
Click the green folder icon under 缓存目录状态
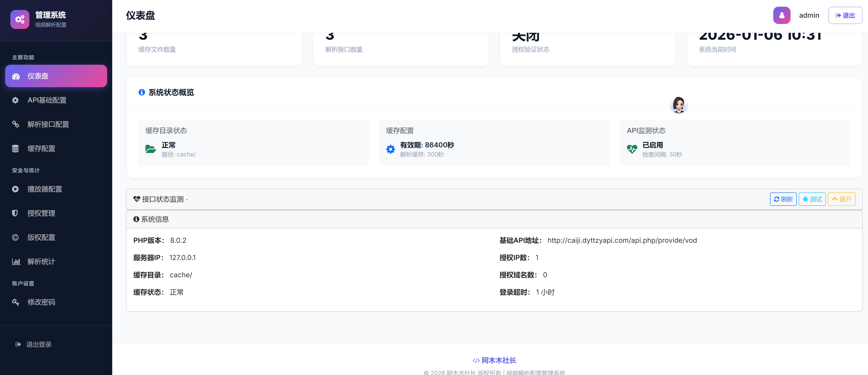coord(151,149)
